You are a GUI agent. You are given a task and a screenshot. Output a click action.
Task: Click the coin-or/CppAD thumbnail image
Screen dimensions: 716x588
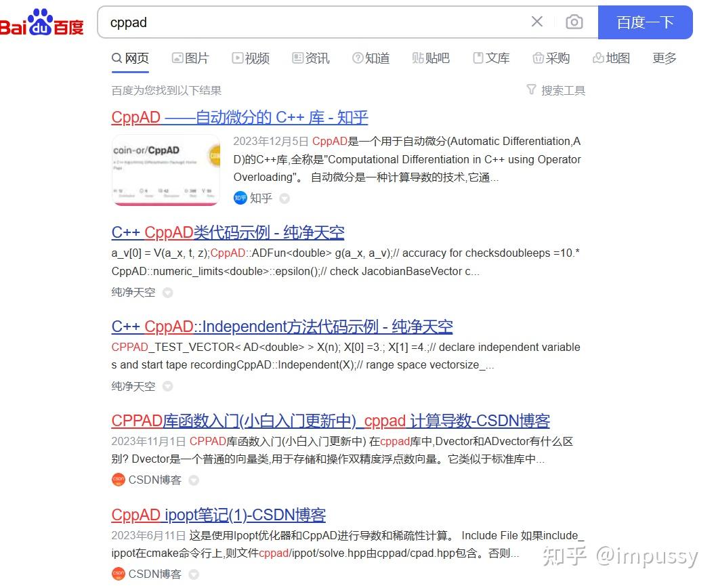(x=166, y=170)
